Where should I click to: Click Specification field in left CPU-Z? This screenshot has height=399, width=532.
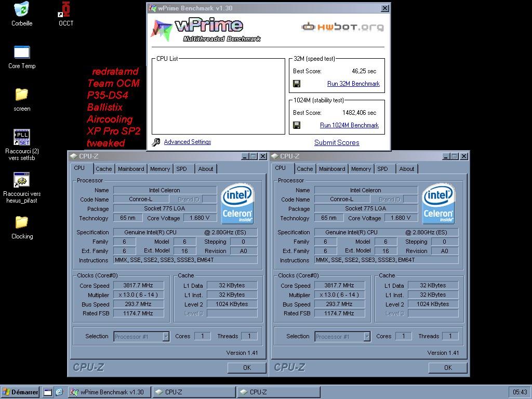pyautogui.click(x=185, y=232)
